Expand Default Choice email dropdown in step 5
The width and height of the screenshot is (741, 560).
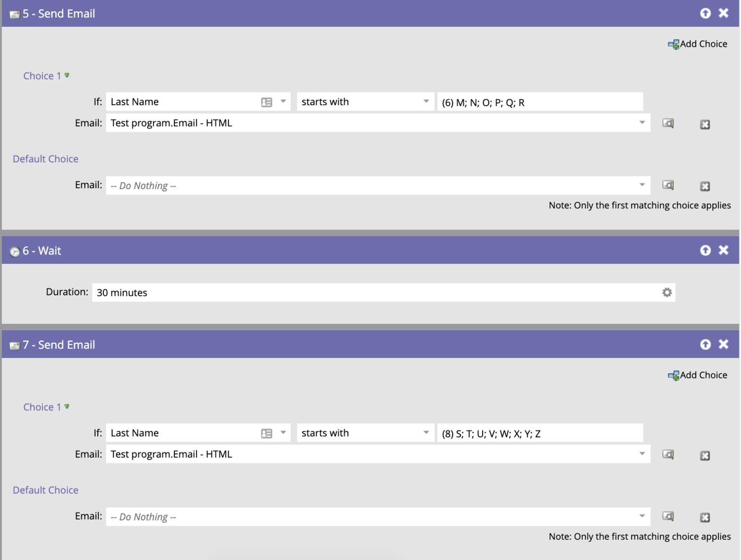point(642,185)
